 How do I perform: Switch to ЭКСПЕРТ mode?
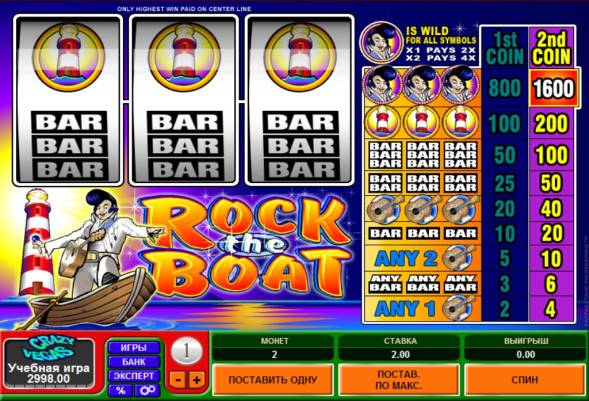pos(134,376)
